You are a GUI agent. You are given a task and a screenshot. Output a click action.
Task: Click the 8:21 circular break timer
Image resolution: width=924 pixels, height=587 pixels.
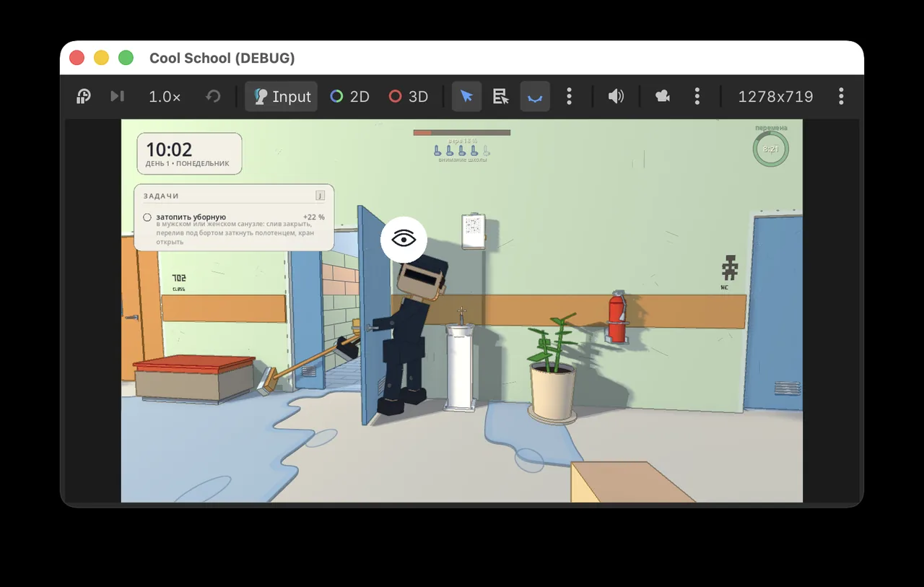[x=771, y=149]
